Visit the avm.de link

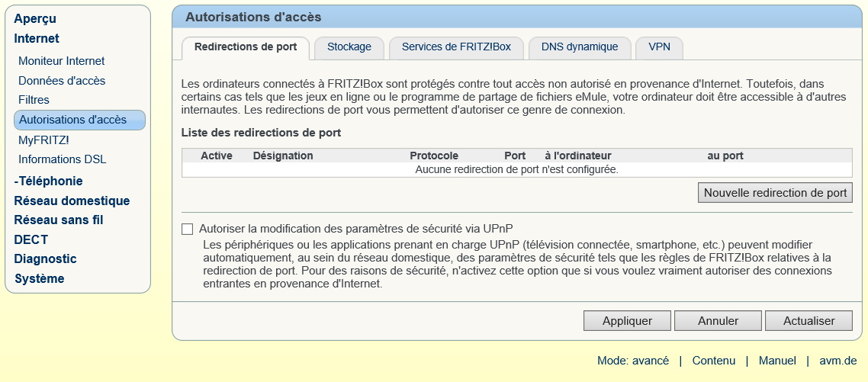[838, 361]
